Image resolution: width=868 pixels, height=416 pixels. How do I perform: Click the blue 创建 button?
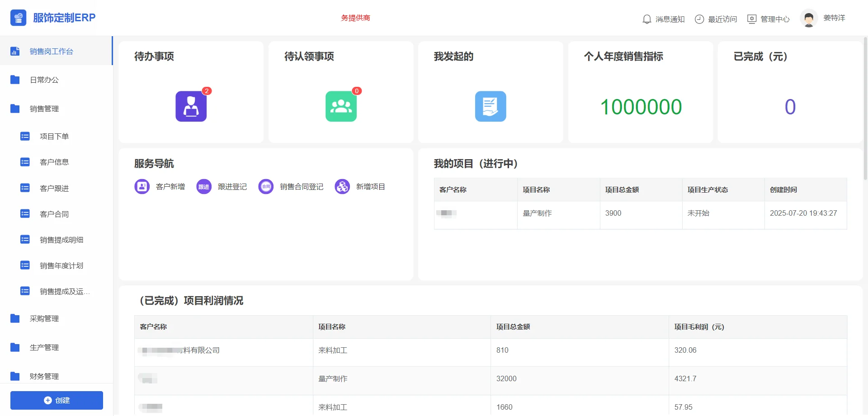click(57, 400)
